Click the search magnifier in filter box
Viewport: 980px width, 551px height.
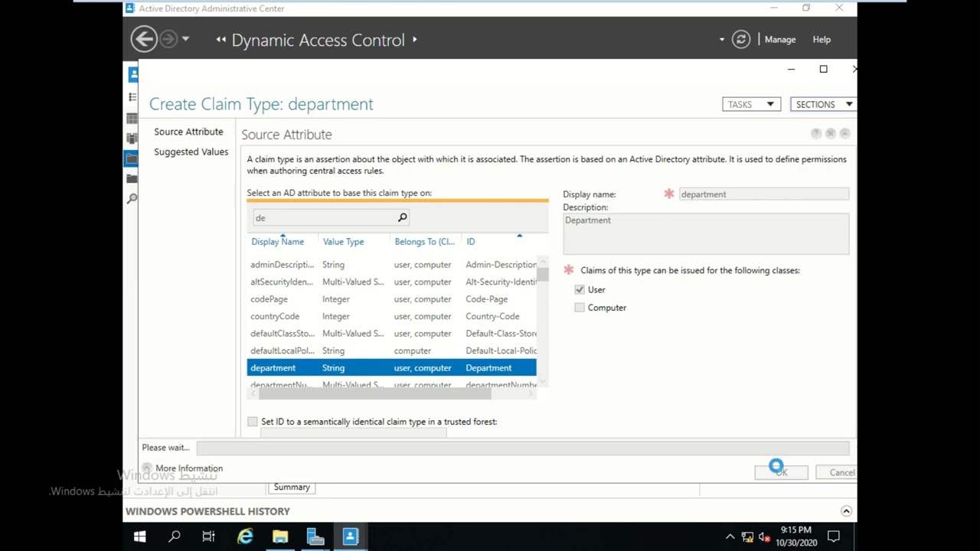[x=402, y=217]
